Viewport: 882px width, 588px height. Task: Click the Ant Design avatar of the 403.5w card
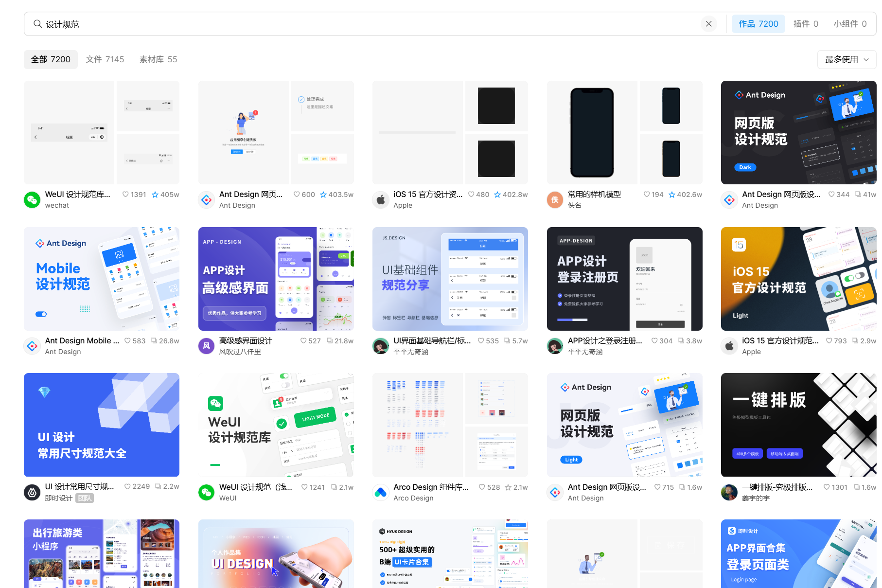[x=207, y=199]
